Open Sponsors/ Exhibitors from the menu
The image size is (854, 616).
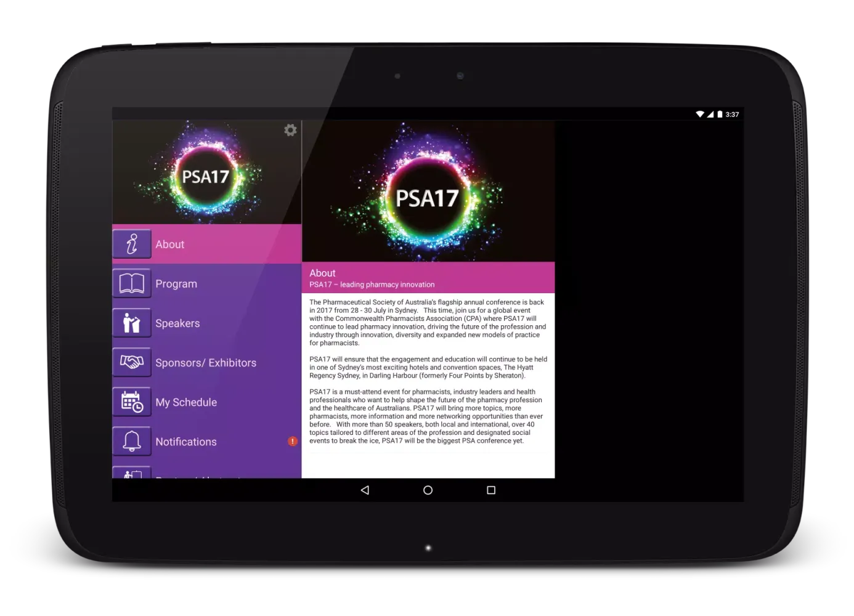[x=206, y=363]
